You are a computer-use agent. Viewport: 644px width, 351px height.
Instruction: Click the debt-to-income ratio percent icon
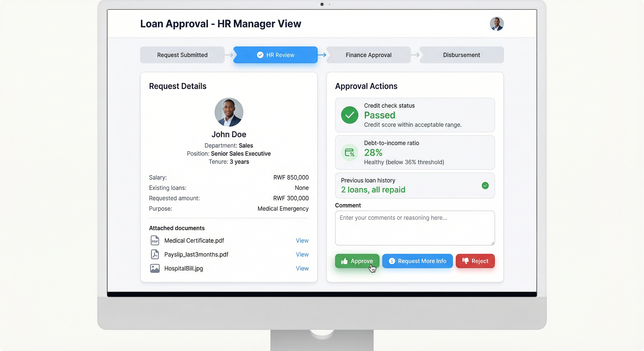tap(349, 152)
